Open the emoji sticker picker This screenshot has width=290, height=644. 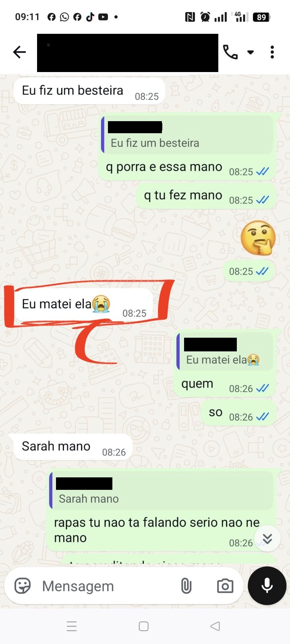(x=23, y=586)
